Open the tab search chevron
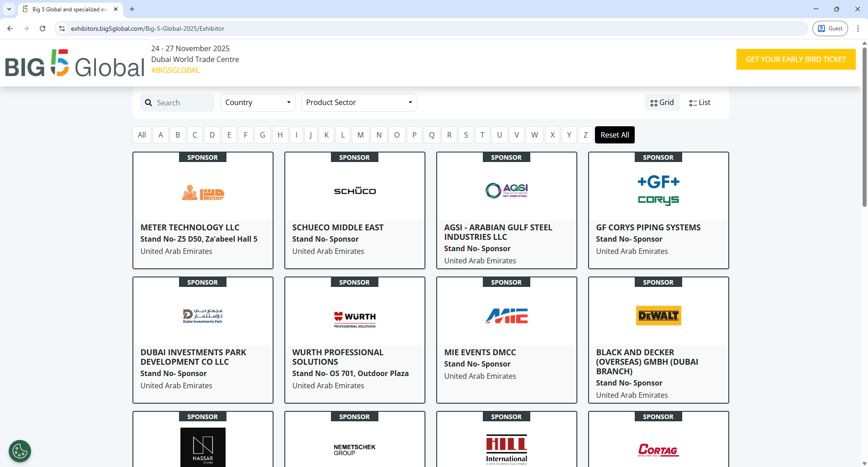The width and height of the screenshot is (868, 467). coord(9,9)
